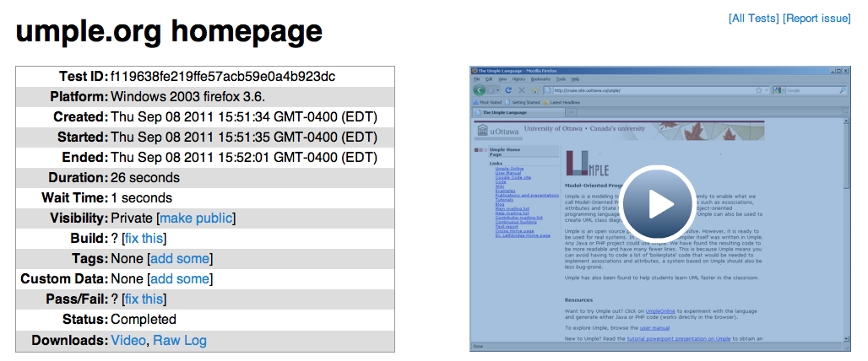Click the stop (X) icon in the recorded browser toolbar
Image resolution: width=868 pixels, height=361 pixels.
point(520,89)
